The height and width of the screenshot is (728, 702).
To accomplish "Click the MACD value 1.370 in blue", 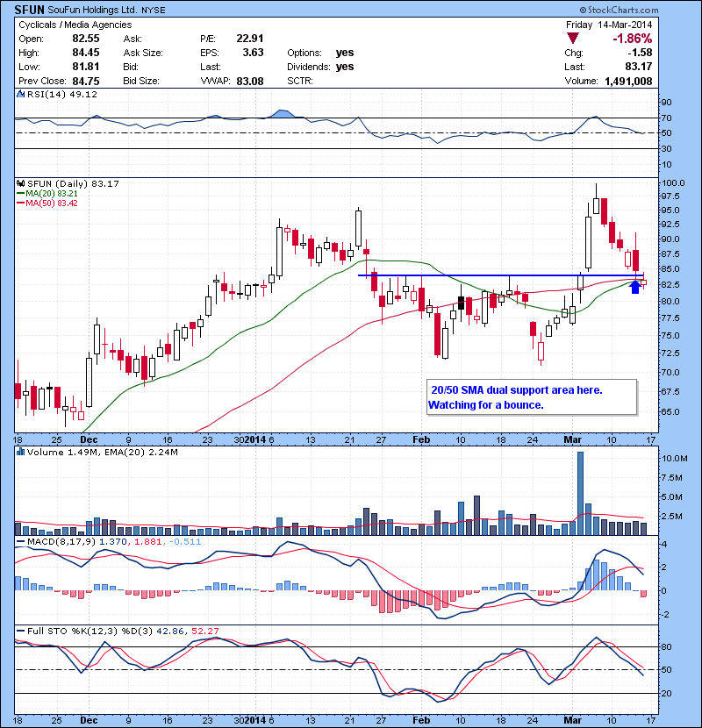I will [x=114, y=541].
